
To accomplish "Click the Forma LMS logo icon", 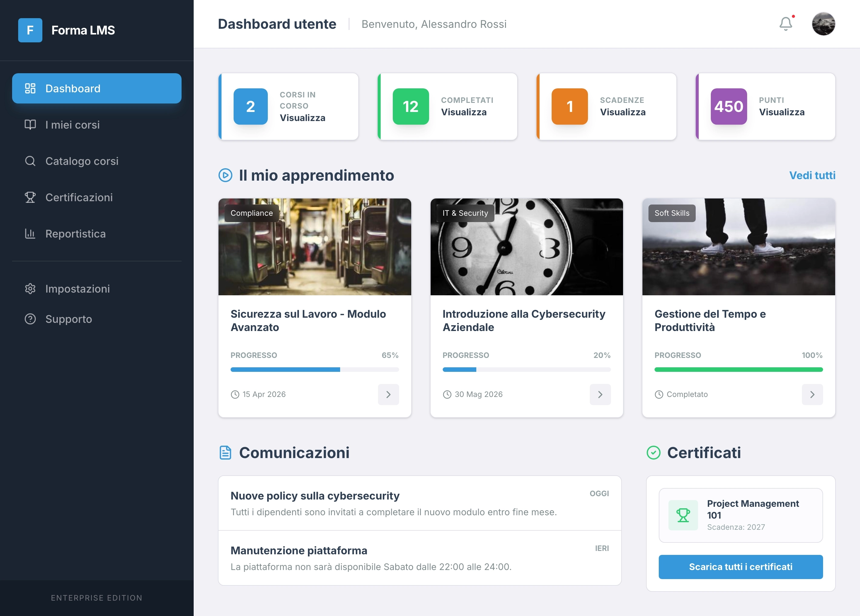I will point(30,30).
